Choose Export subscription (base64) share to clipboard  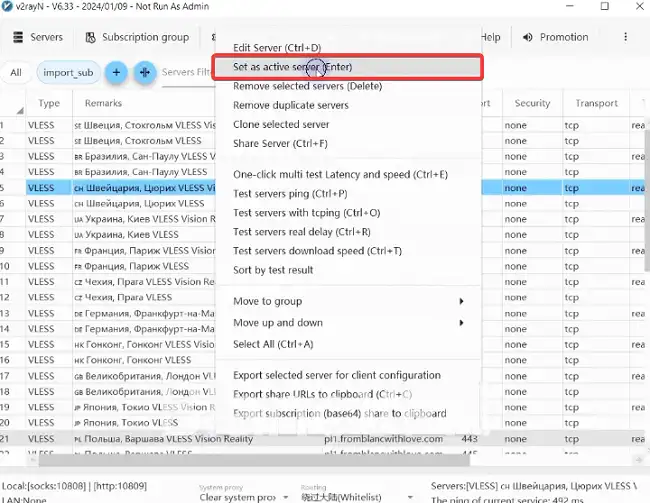point(340,413)
